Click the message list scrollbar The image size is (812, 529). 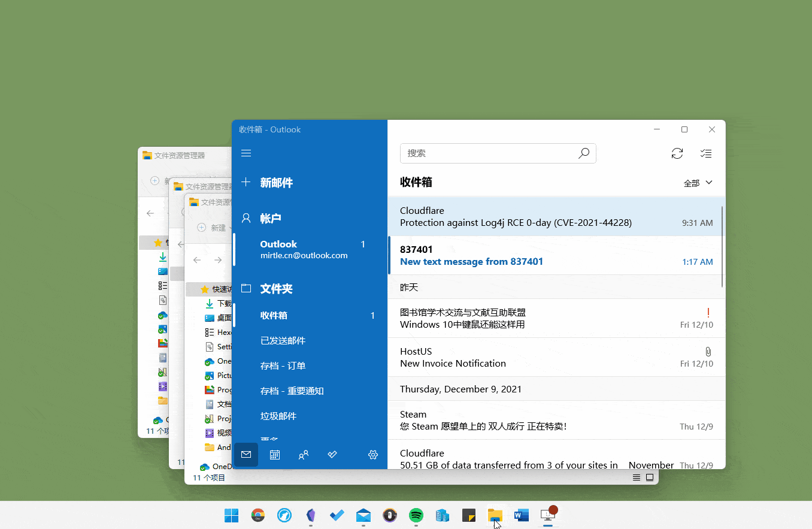(722, 246)
